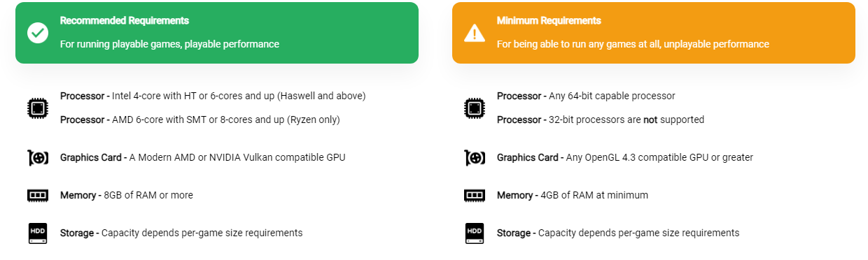Click the HDD storage icon in recommended column

(x=38, y=233)
